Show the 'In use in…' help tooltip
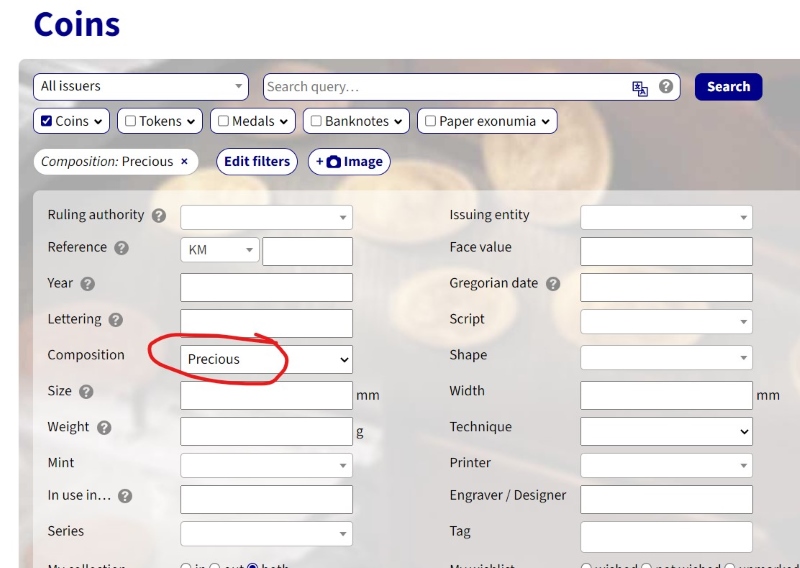 pyautogui.click(x=125, y=496)
